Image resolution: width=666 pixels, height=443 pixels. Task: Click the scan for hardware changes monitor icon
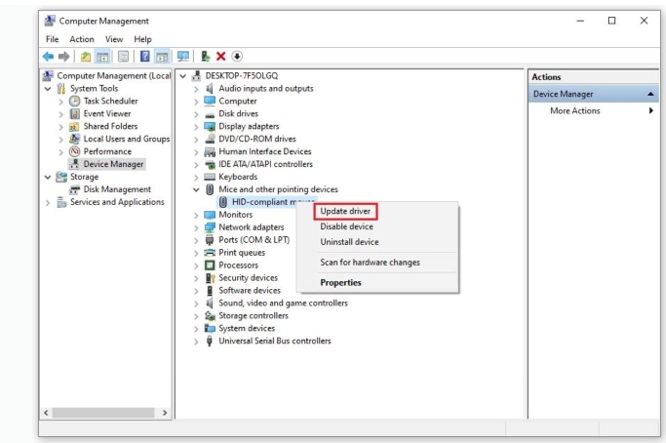point(183,57)
